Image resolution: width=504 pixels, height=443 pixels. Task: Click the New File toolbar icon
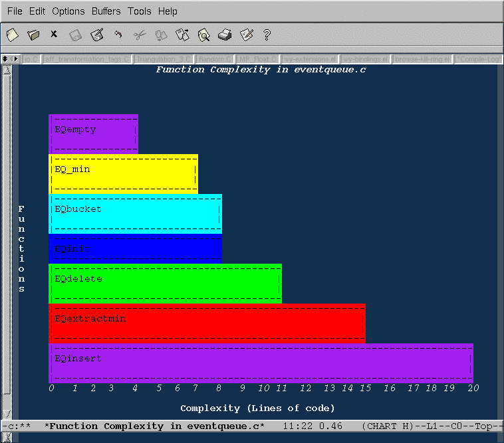(x=11, y=35)
